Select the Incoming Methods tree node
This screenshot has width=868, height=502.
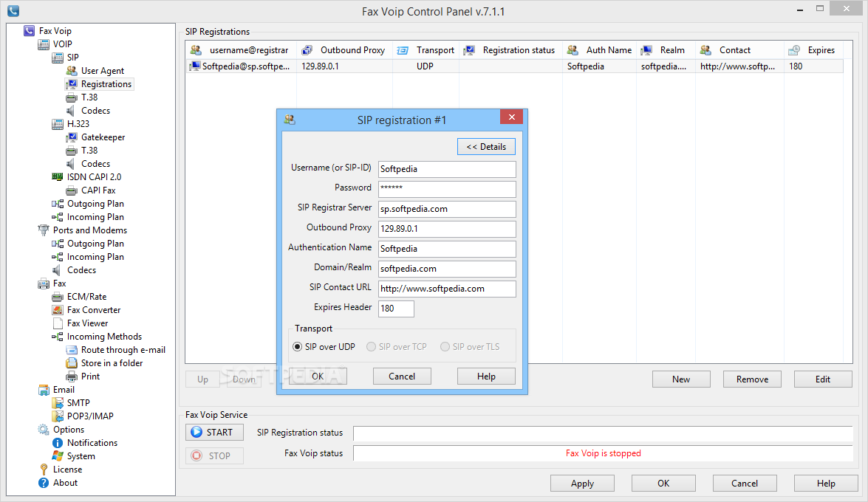104,336
